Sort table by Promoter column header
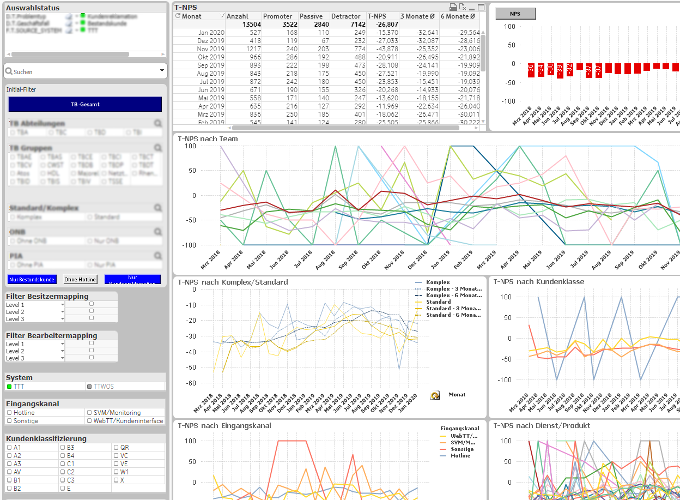 (278, 17)
